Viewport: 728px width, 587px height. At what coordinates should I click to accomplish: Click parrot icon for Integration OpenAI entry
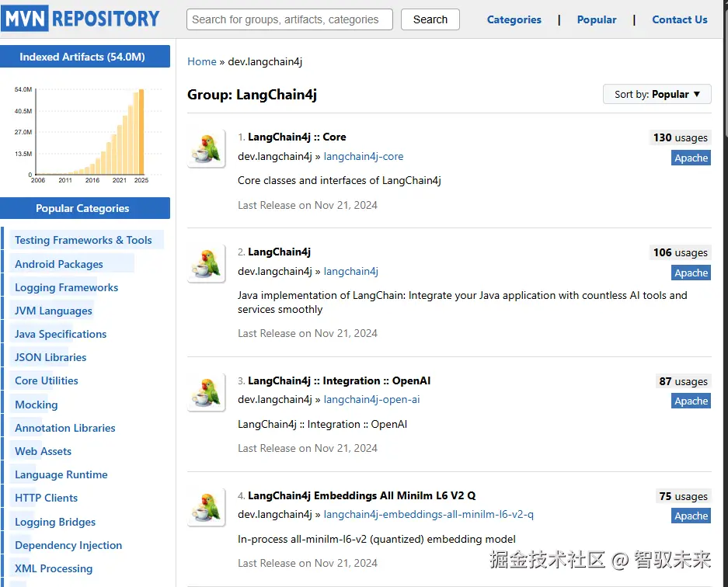(x=206, y=392)
